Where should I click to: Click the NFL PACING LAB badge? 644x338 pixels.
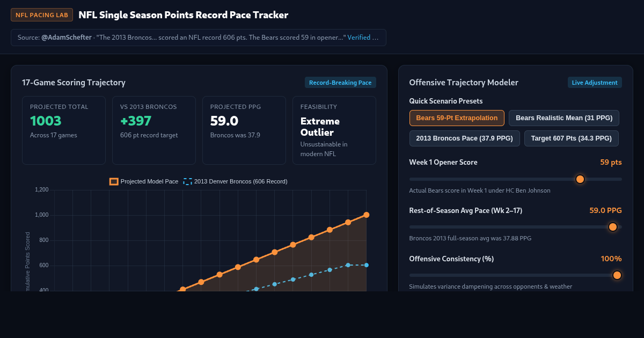click(42, 15)
